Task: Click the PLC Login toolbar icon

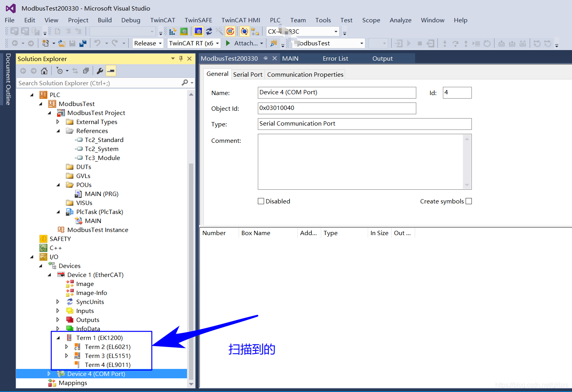Action: coord(399,43)
